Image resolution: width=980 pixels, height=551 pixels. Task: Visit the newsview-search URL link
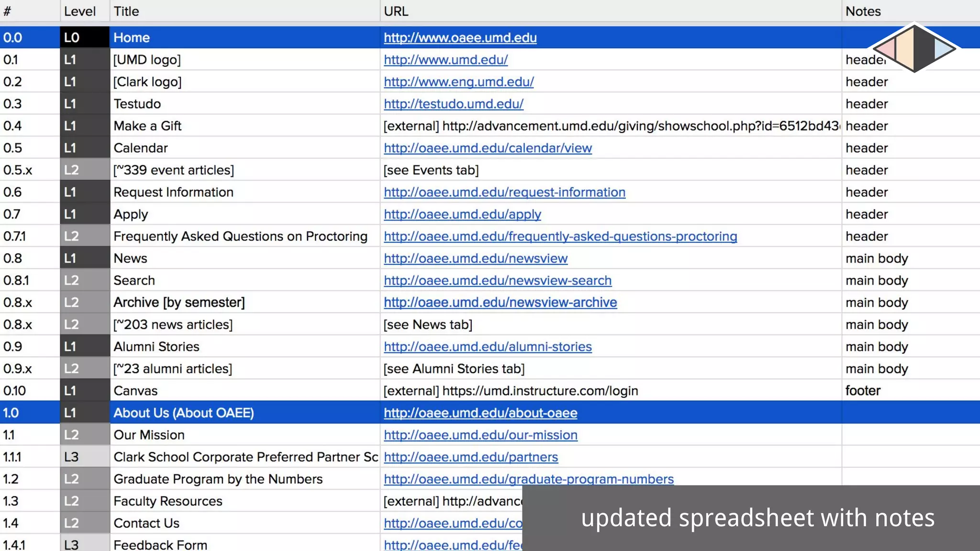coord(498,280)
